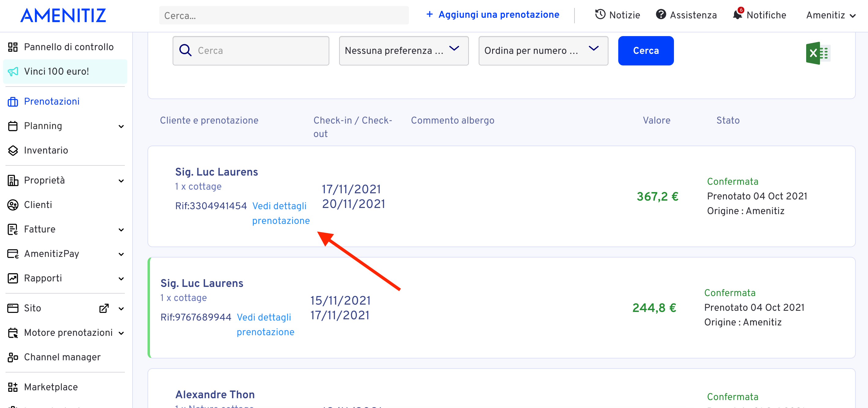The image size is (868, 408).
Task: Click the blue Cerca button
Action: pos(645,51)
